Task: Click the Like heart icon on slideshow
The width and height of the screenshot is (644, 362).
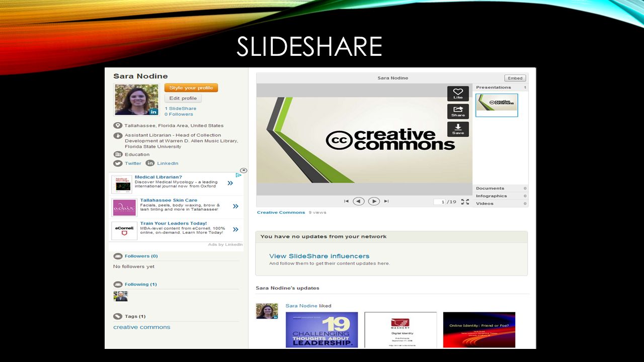Action: tap(458, 94)
